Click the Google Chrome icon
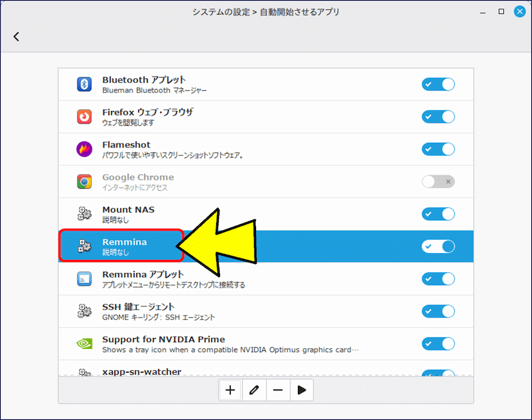The height and width of the screenshot is (420, 532). [x=84, y=181]
